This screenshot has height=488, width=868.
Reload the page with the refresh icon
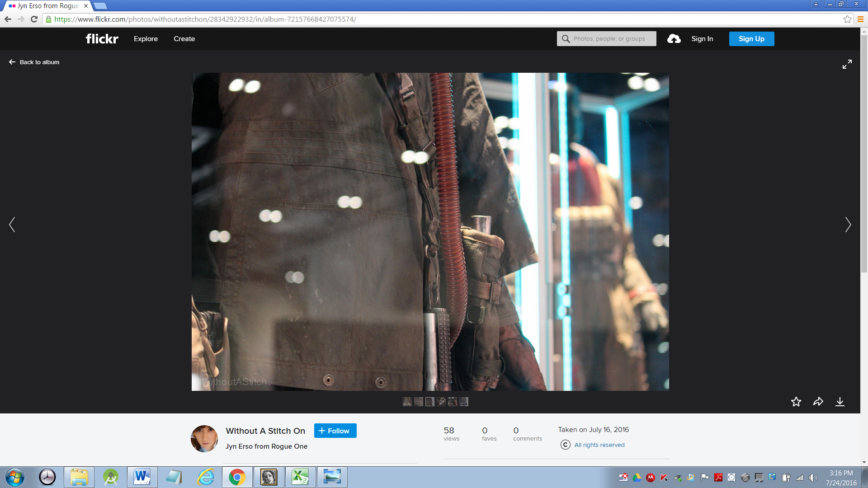tap(34, 19)
